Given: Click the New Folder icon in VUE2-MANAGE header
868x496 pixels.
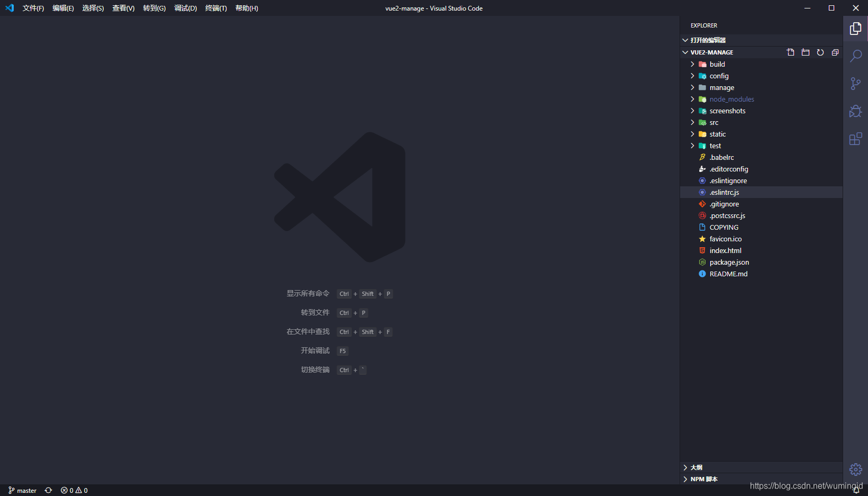Looking at the screenshot, I should (806, 52).
